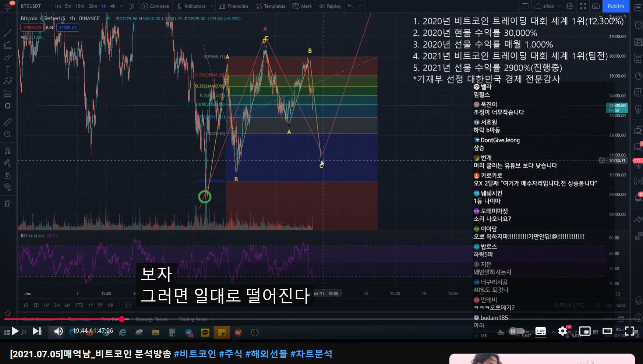Expand the indicators favorites dropdown arrow
643x364 pixels.
pos(212,6)
